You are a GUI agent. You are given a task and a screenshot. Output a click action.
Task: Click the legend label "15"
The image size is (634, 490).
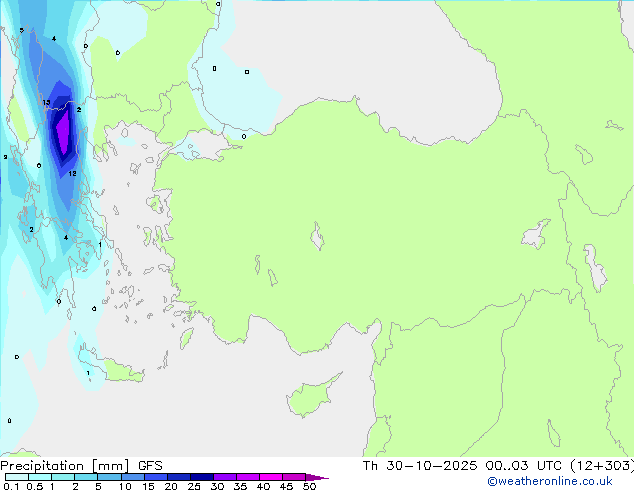tap(148, 486)
